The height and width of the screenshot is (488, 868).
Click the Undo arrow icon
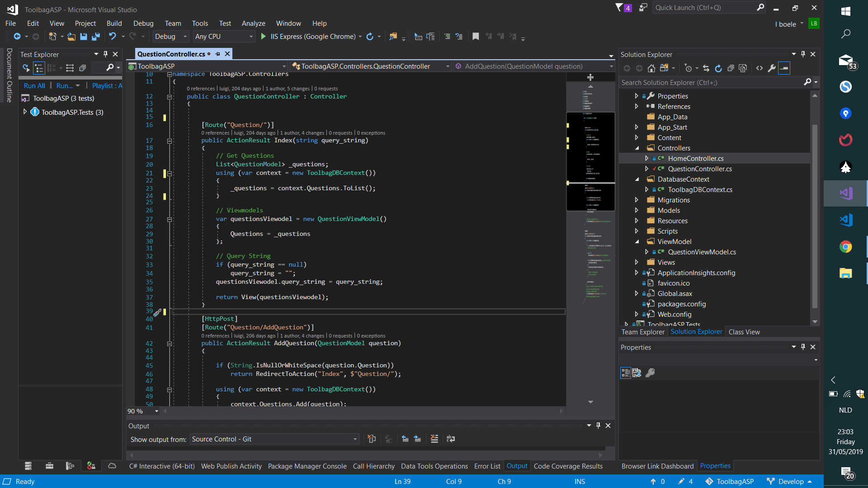[112, 37]
